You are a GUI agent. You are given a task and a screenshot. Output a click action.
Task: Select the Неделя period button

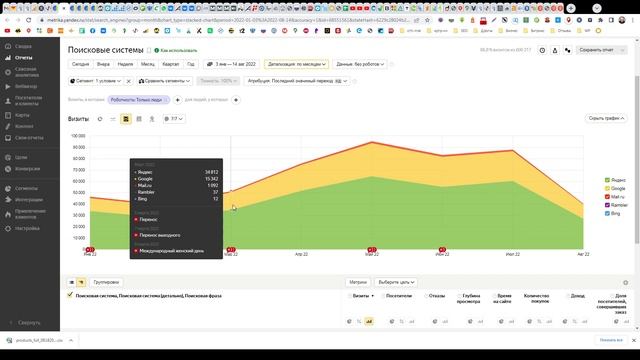125,64
